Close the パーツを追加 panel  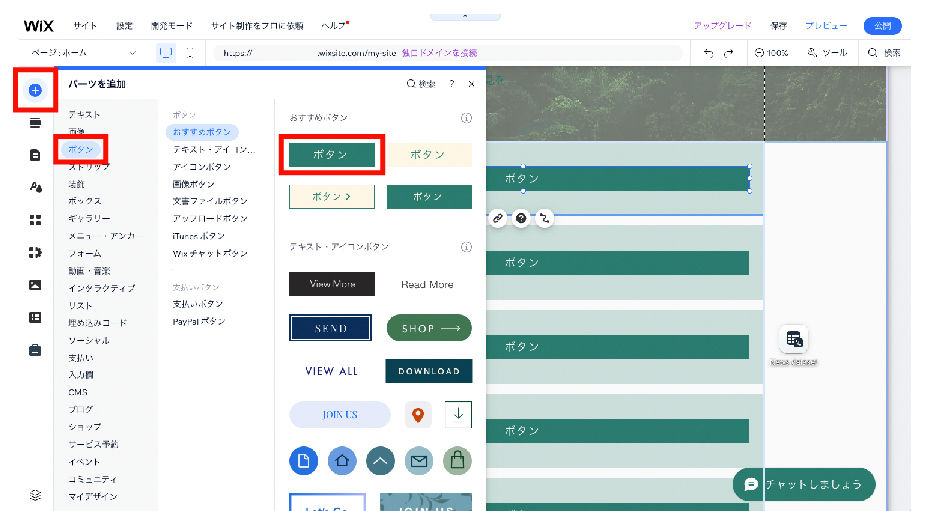pyautogui.click(x=471, y=84)
